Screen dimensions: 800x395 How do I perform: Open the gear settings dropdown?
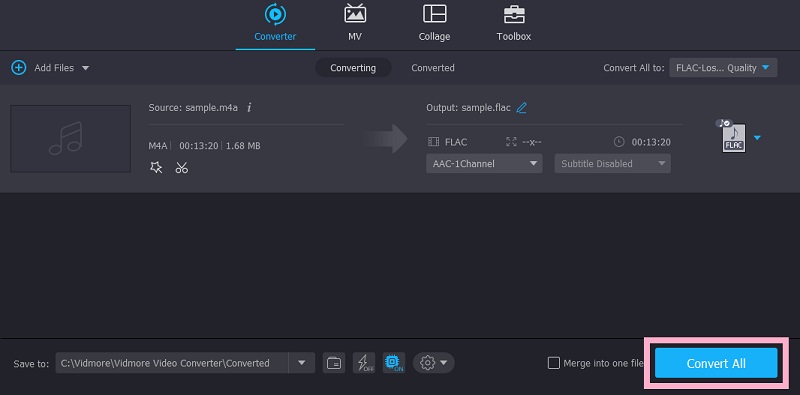tap(433, 363)
